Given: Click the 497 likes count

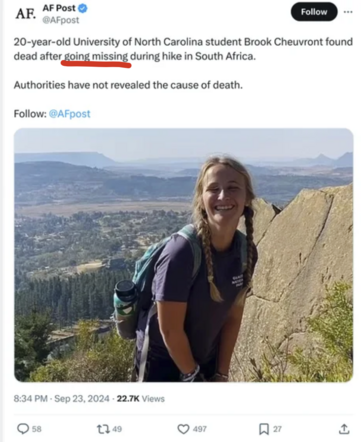Looking at the screenshot, I should coord(200,429).
